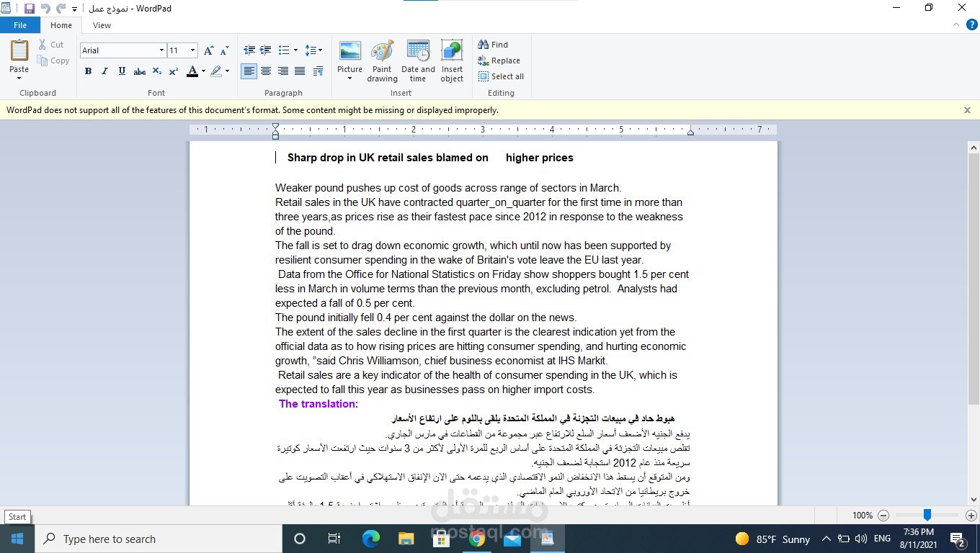Shrink the font size

(225, 50)
